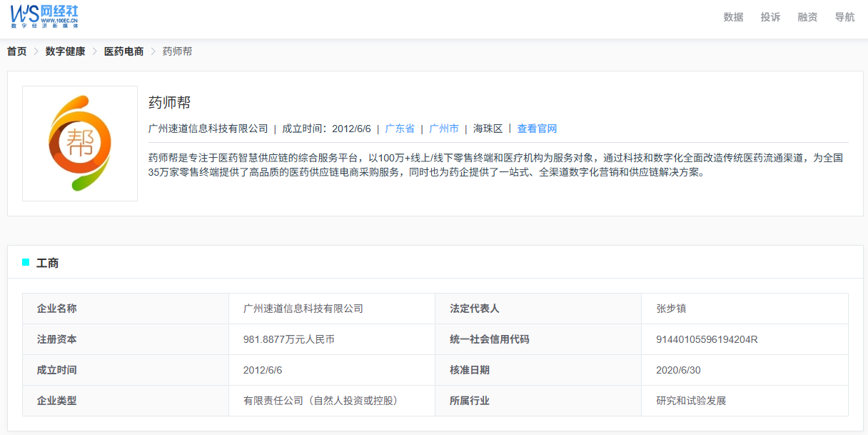Click the 核准日期 label
Screen dimensions: 868x435
(470, 370)
